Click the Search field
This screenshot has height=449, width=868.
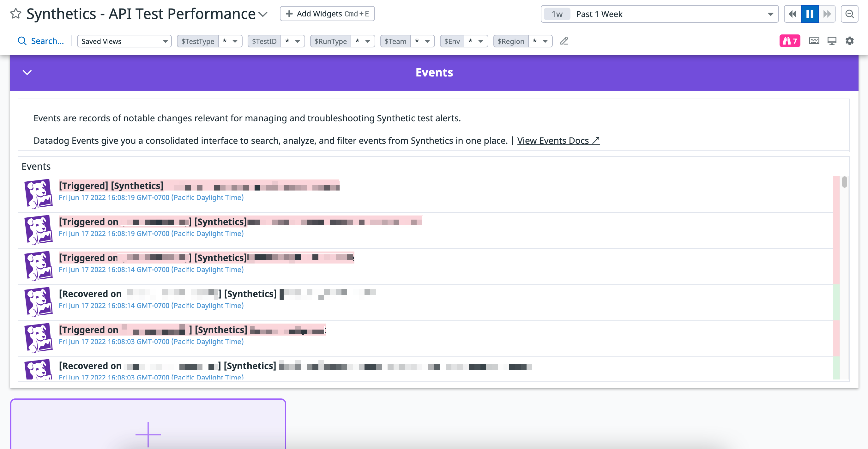point(47,41)
